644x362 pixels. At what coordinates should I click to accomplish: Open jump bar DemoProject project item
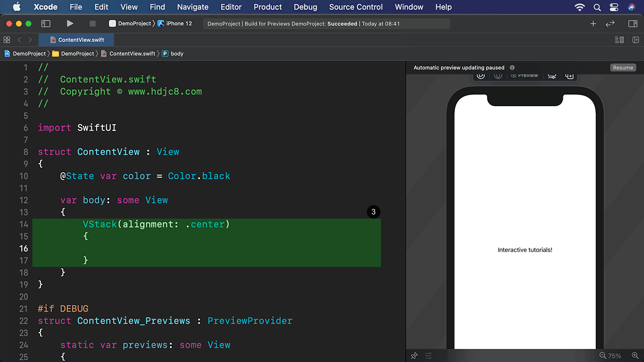click(x=25, y=54)
